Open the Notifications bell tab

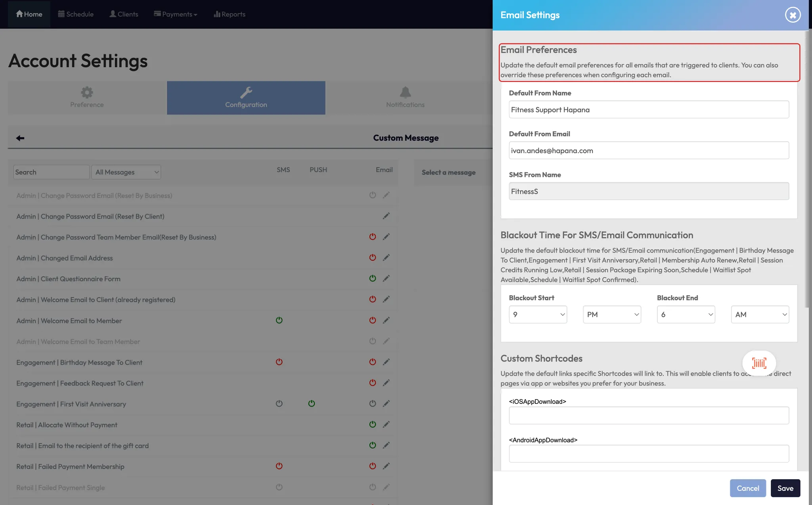(405, 98)
